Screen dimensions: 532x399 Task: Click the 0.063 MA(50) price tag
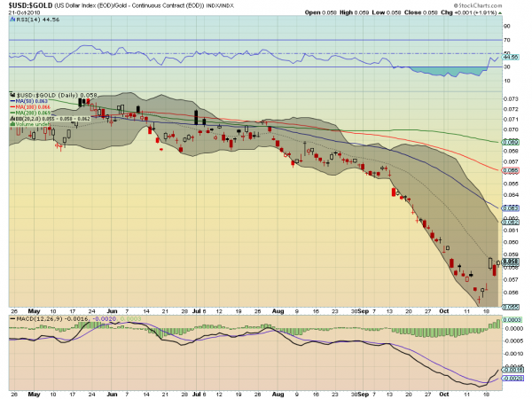(x=511, y=208)
